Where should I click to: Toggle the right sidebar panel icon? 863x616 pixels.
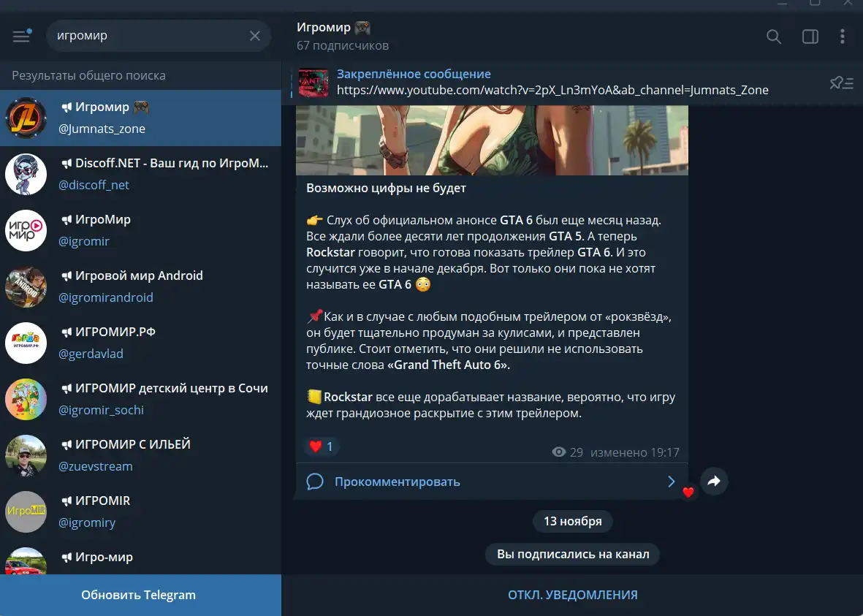[810, 37]
